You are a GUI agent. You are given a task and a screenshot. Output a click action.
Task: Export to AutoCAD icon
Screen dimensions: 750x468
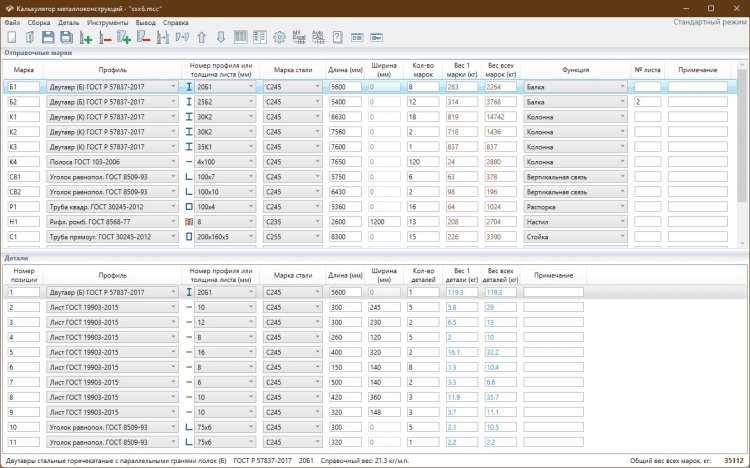(x=318, y=37)
